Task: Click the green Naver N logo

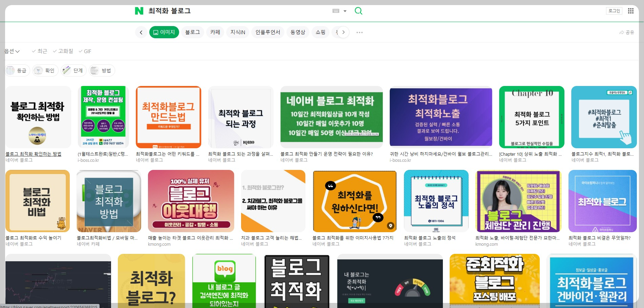Action: pyautogui.click(x=139, y=11)
